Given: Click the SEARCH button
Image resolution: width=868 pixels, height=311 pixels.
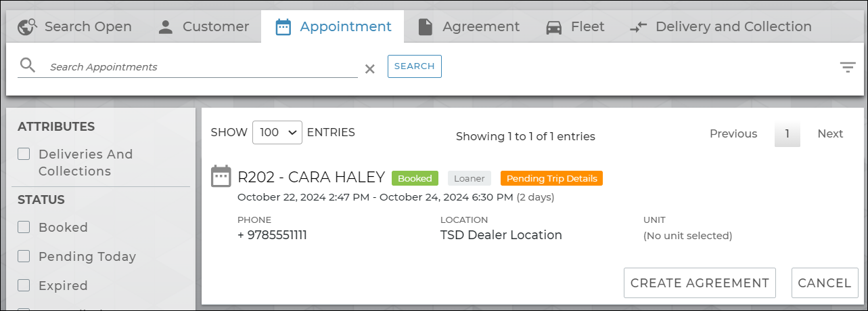Looking at the screenshot, I should (x=414, y=66).
